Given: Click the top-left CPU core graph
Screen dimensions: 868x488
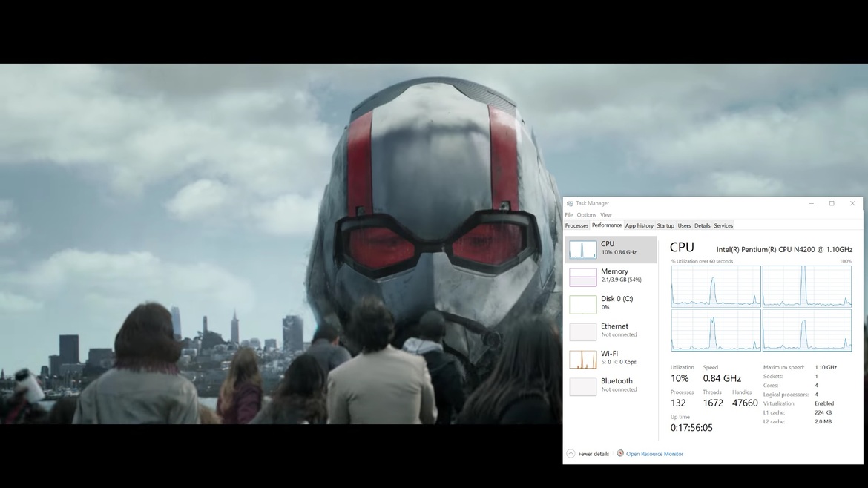Looking at the screenshot, I should (716, 286).
